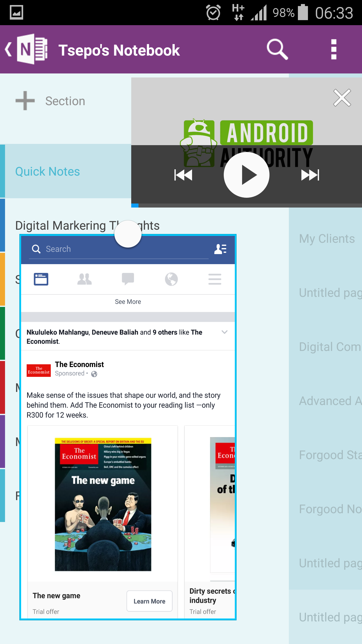This screenshot has width=362, height=644.
Task: Switch to Facebook Notifications globe tab
Action: click(x=171, y=279)
